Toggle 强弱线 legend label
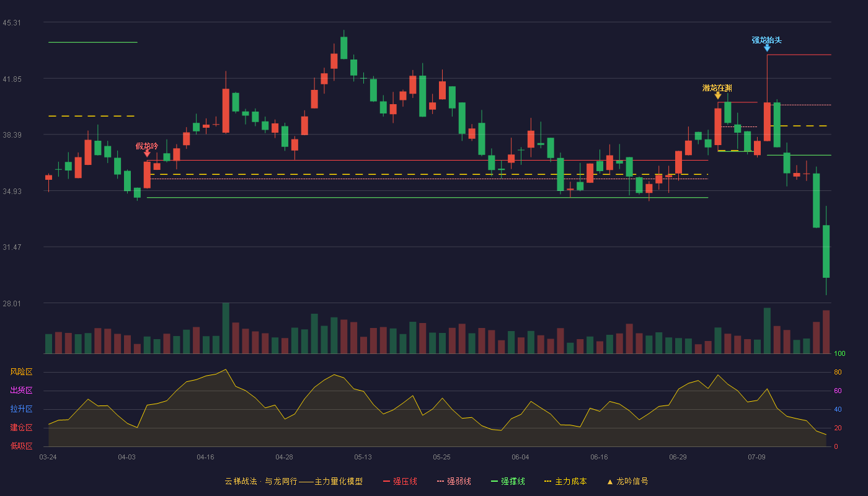The height and width of the screenshot is (496, 868). click(459, 481)
